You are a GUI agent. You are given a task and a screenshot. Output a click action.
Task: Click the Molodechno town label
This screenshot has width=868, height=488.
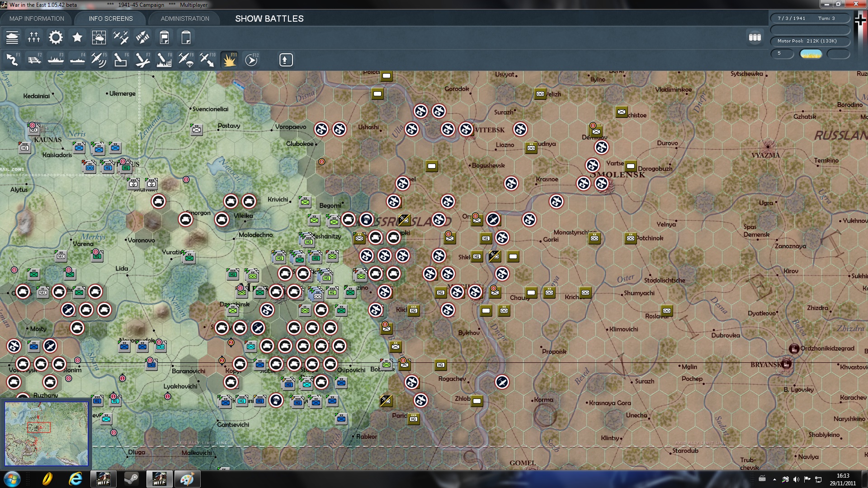point(255,235)
